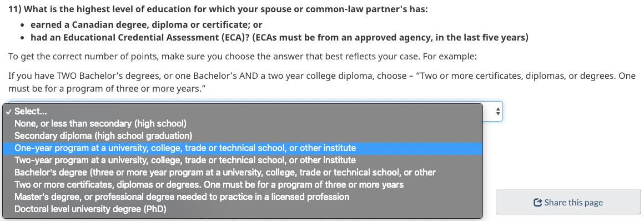The image size is (644, 221).
Task: Pick Two or more certificates, diplomas or degrees option
Action: click(x=242, y=184)
